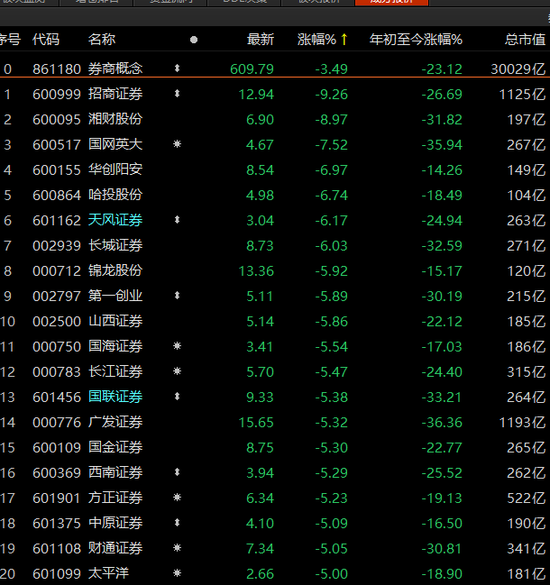Open stock 招商证券
550x585 pixels.
[115, 94]
